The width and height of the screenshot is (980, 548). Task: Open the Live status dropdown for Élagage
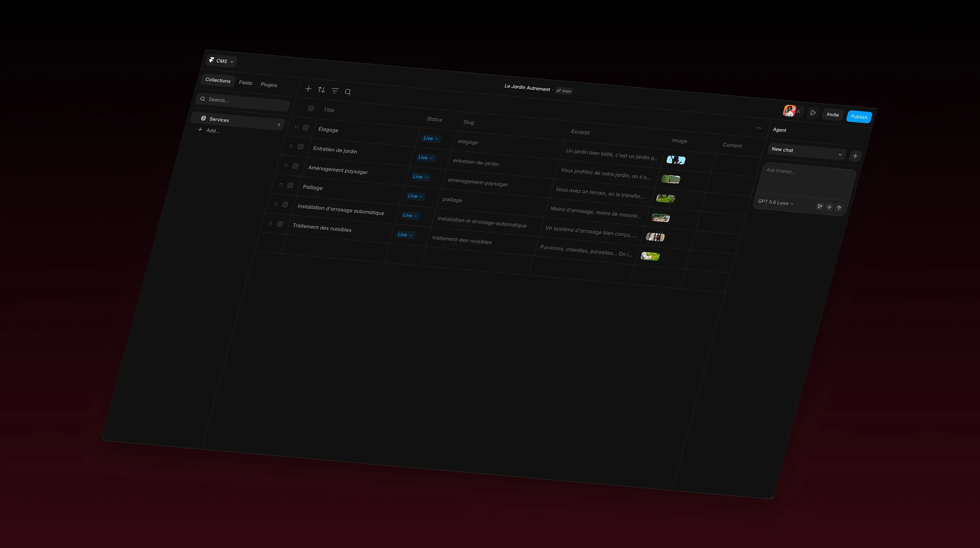pos(431,139)
